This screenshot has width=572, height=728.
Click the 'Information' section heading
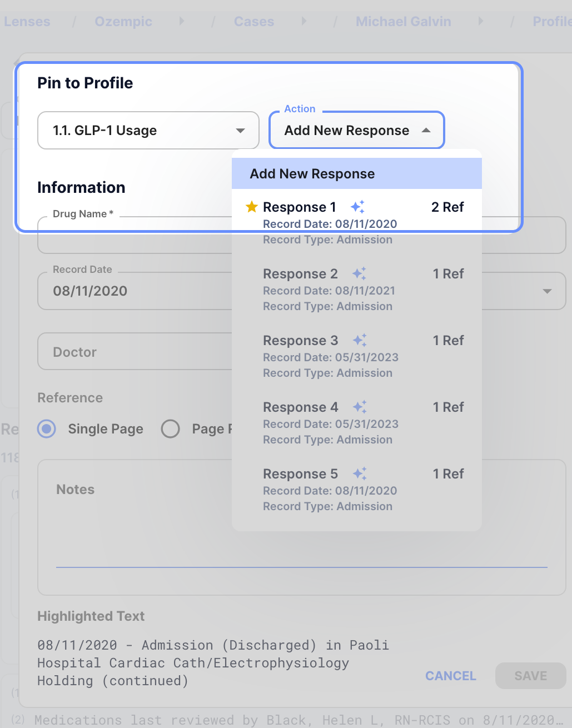coord(81,187)
